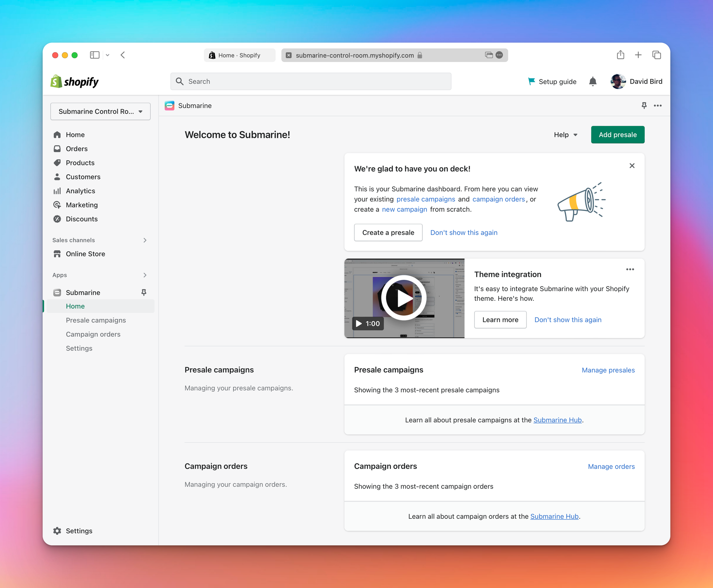Follow the presale campaigns link
The width and height of the screenshot is (713, 588).
tap(426, 199)
